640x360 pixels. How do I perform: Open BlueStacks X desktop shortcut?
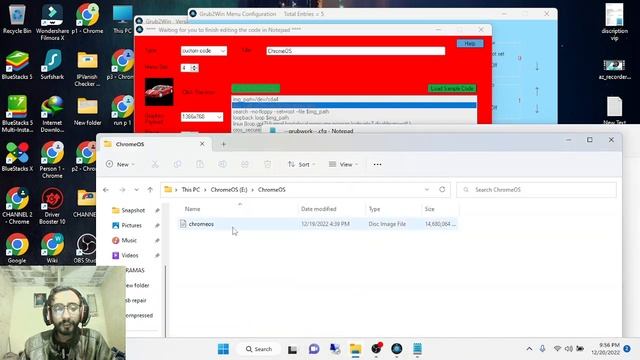17,157
